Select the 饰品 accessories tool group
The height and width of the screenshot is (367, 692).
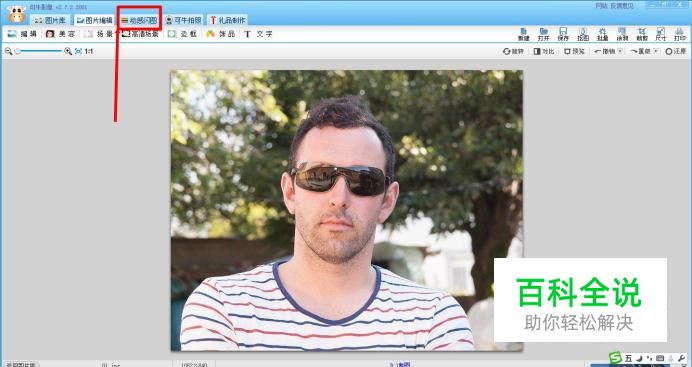221,34
